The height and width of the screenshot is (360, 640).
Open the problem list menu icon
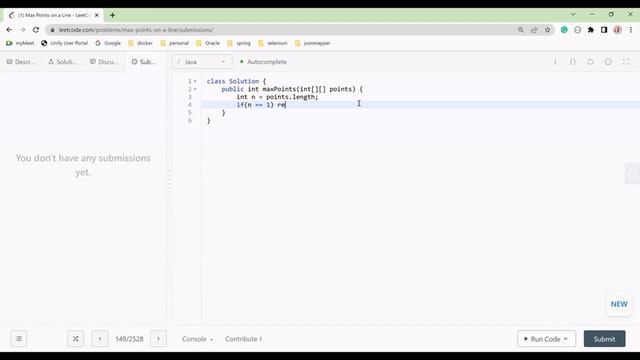tap(19, 339)
